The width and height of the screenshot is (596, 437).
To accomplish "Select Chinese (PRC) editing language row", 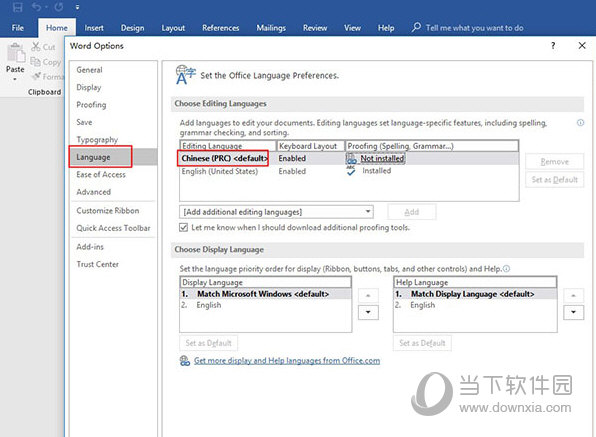I will click(349, 158).
